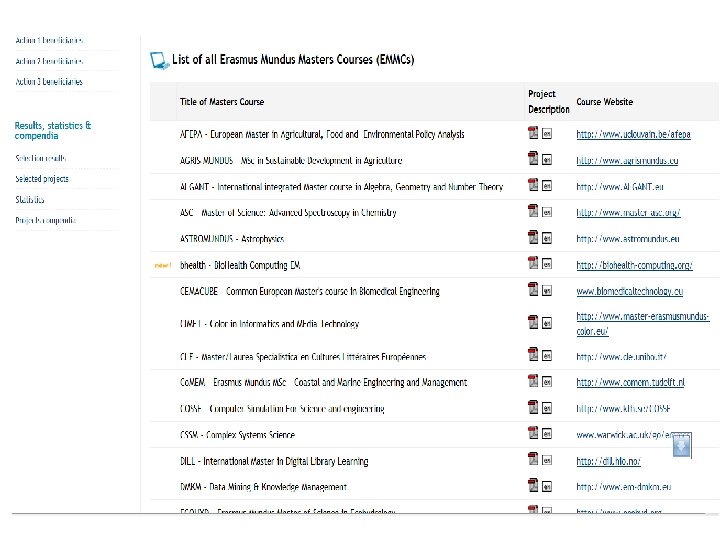Click the PDF icon in the ASTROMUNDUS row
The height and width of the screenshot is (540, 720).
point(534,238)
